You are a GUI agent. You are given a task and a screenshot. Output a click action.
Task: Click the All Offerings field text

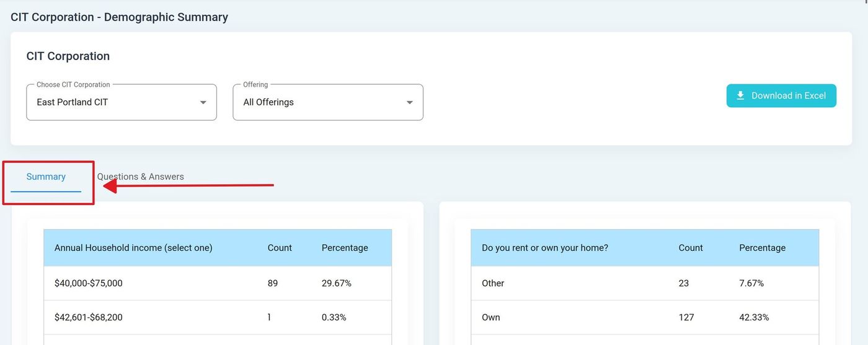point(268,102)
